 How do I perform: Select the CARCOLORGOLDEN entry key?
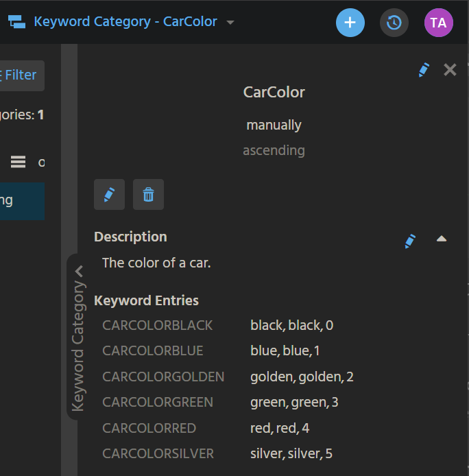pyautogui.click(x=163, y=377)
